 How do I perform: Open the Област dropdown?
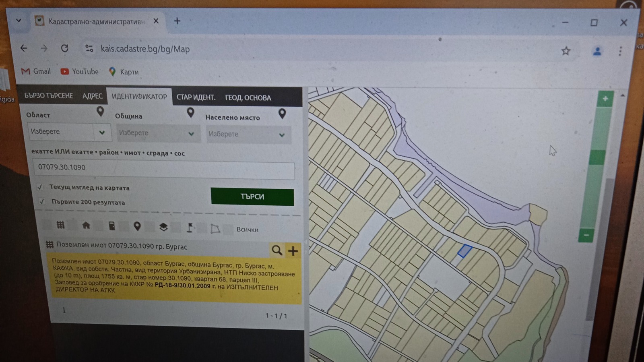pyautogui.click(x=69, y=132)
